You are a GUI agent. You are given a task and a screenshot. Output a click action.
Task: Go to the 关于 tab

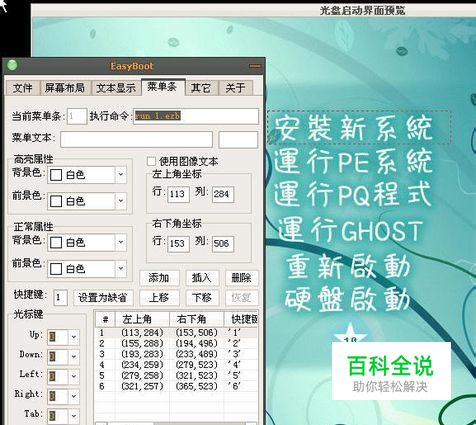tap(236, 88)
